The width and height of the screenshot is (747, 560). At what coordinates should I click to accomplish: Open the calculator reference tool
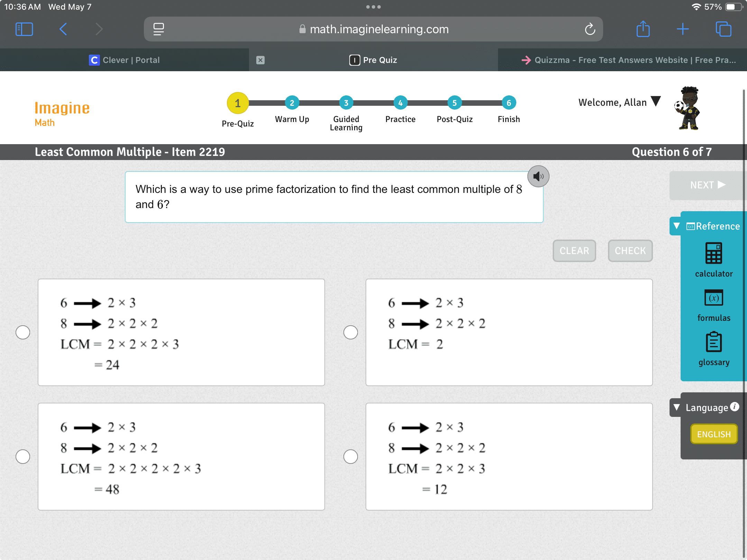point(713,260)
